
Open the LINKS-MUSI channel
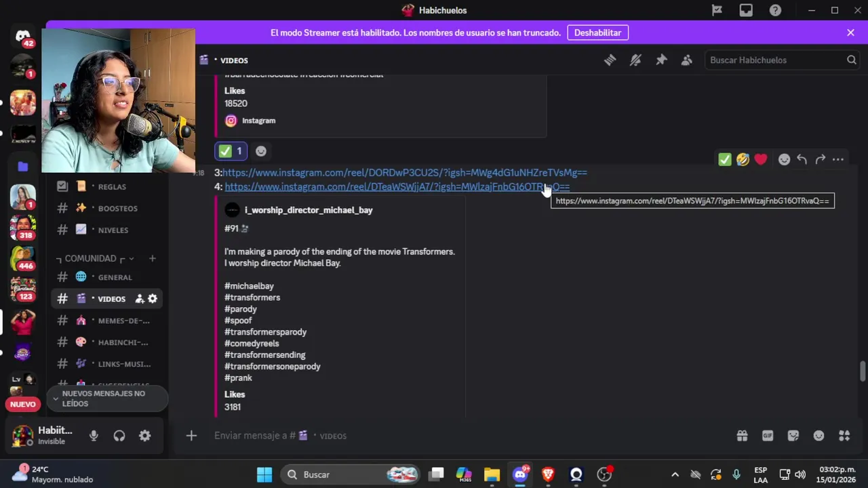pyautogui.click(x=108, y=364)
